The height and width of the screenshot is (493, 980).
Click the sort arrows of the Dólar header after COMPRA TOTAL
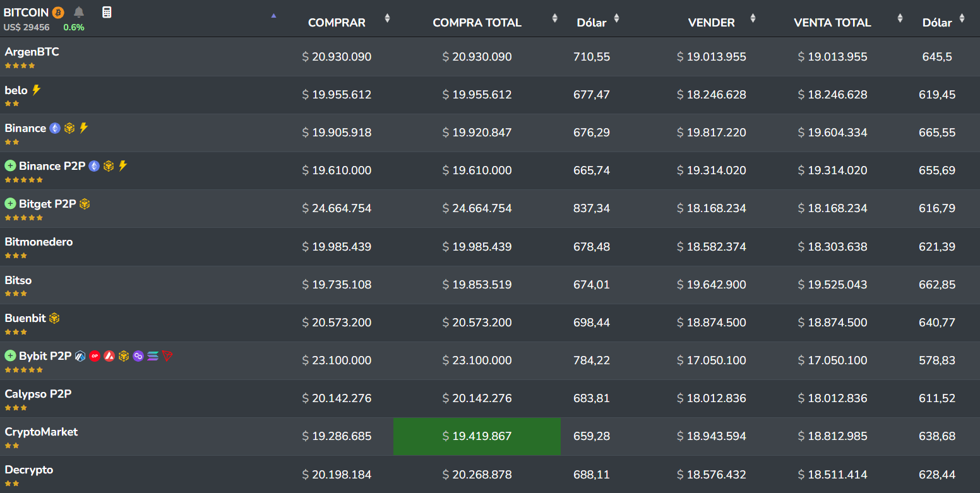[616, 18]
